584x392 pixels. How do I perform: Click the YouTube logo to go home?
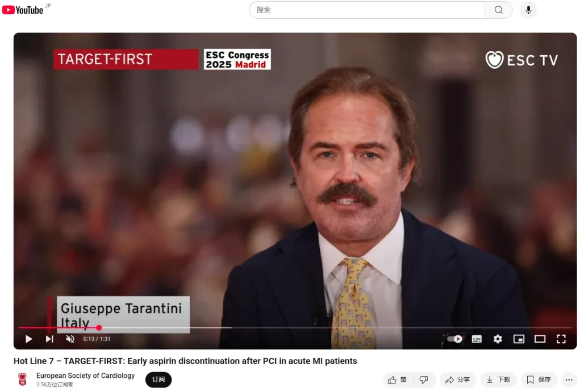[x=23, y=10]
